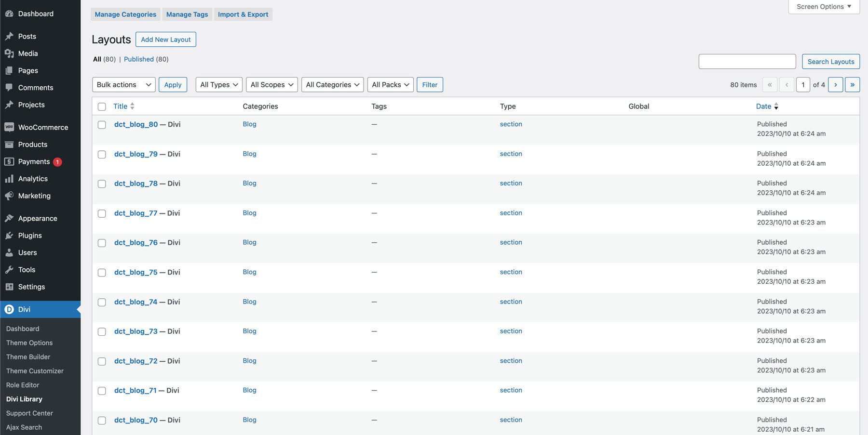Click the Search Layouts button
Screen dimensions: 868x435
(831, 62)
